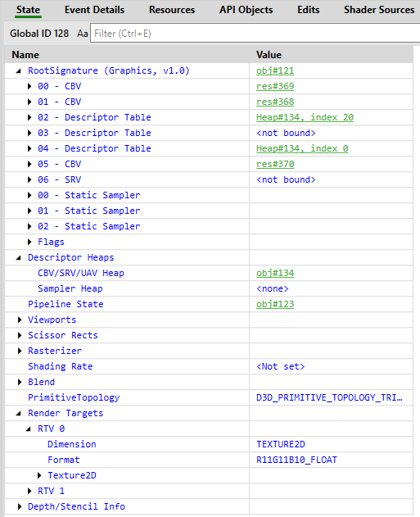Expand the 00 - CBV row

tap(29, 86)
